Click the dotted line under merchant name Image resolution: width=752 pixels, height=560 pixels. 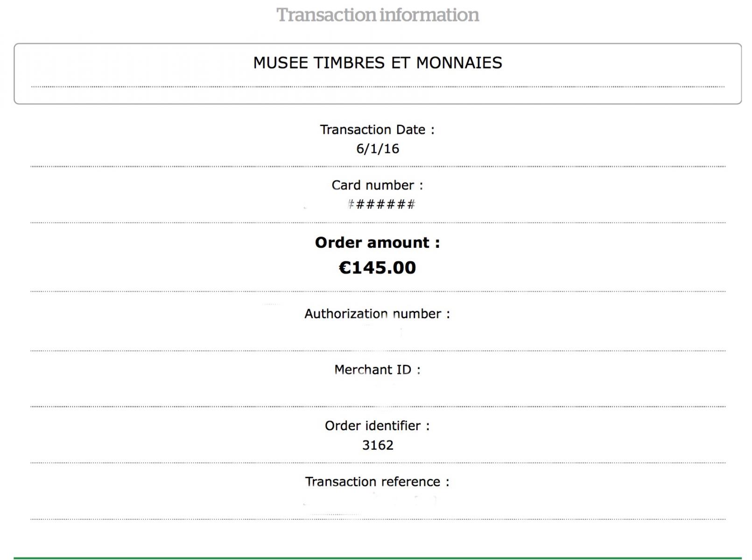(x=378, y=87)
